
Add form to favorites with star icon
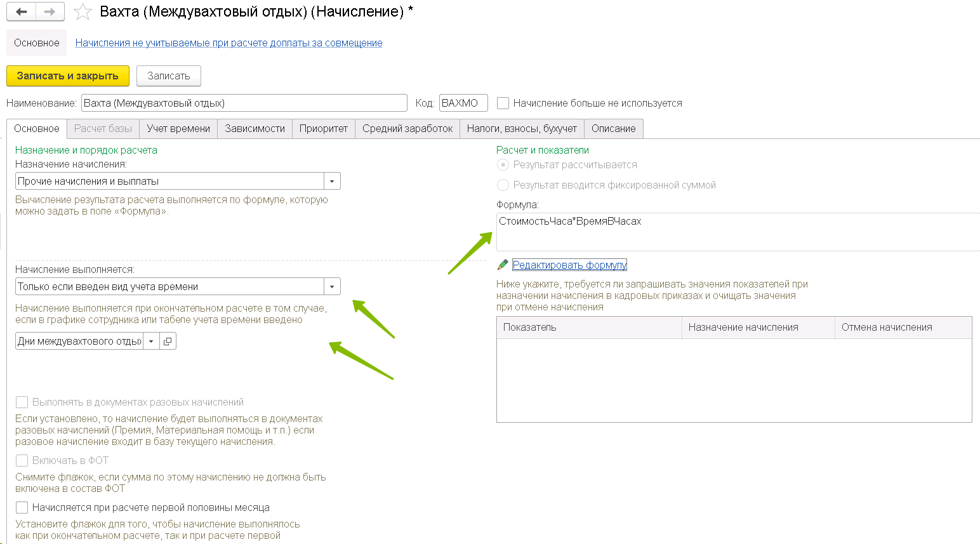[83, 12]
